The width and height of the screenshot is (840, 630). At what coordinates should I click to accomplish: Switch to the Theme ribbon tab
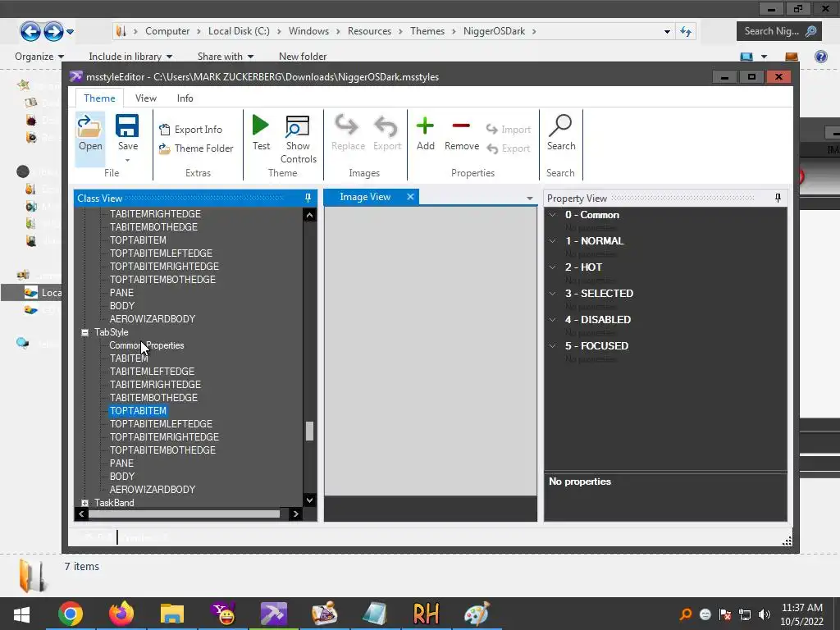click(x=99, y=98)
